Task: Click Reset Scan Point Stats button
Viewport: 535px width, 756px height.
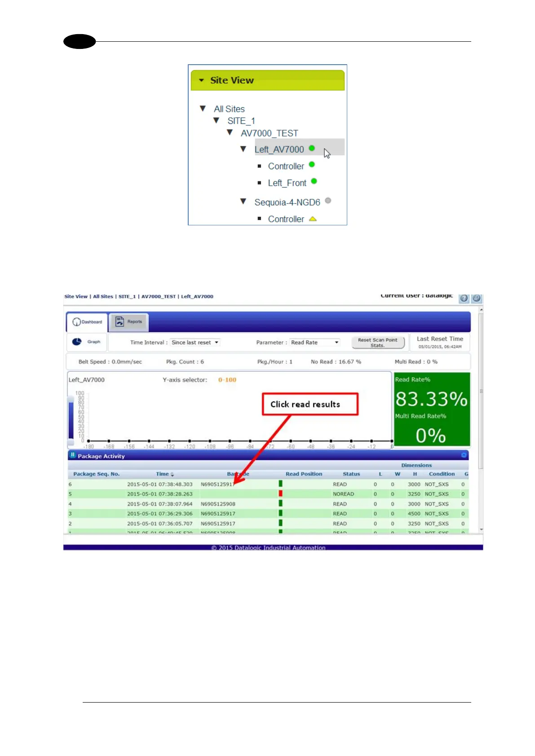Action: click(x=377, y=343)
